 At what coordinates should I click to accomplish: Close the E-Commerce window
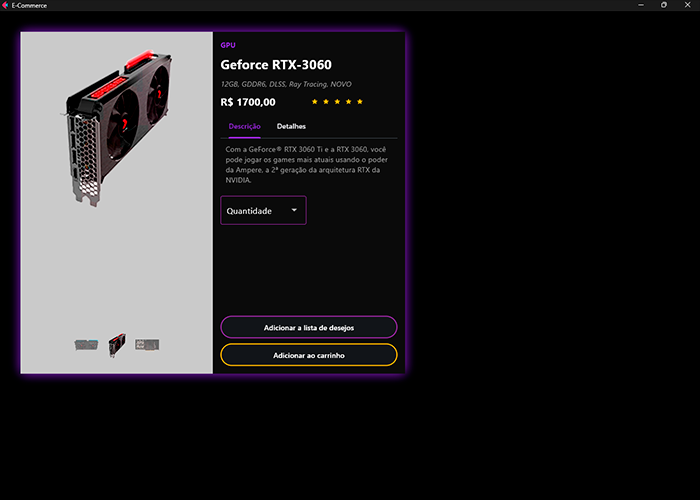688,5
